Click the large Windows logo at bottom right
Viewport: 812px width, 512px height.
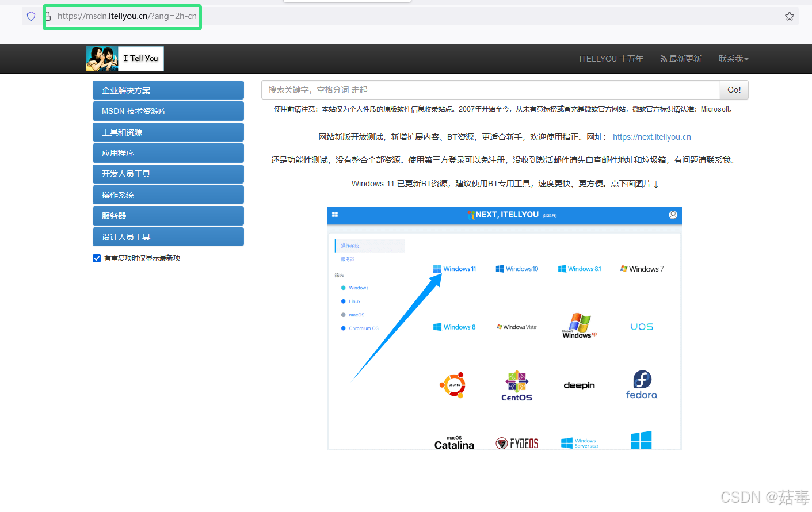tap(641, 440)
